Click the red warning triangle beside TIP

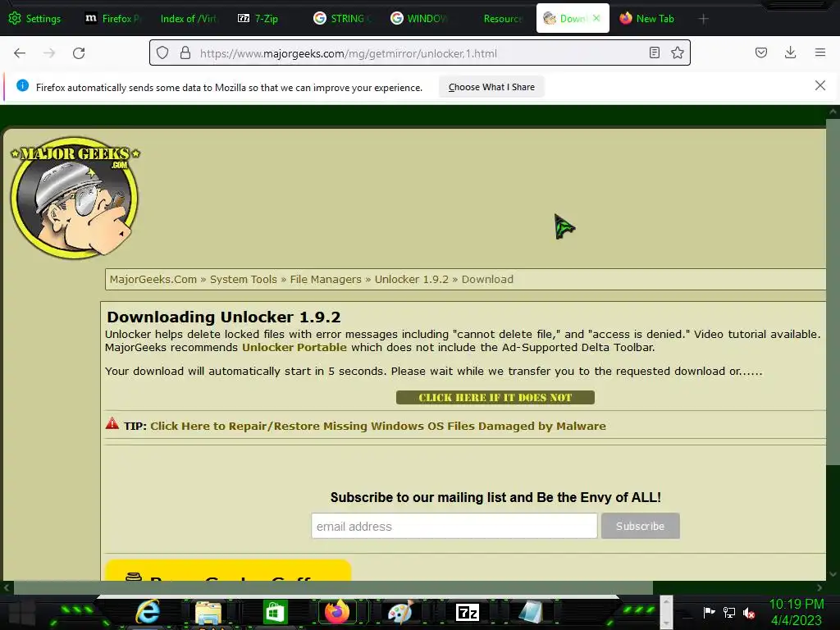[x=112, y=424]
